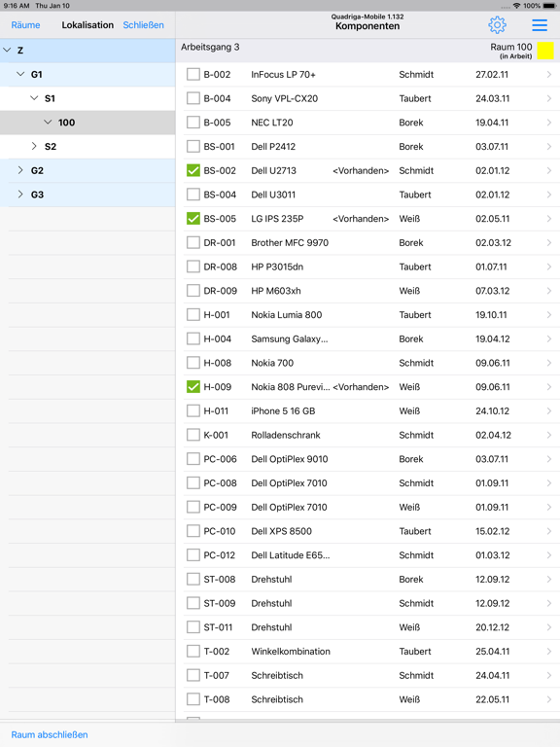Open details arrow for DR-009 HP M603xh
Viewport: 560px width, 747px height.
point(549,291)
